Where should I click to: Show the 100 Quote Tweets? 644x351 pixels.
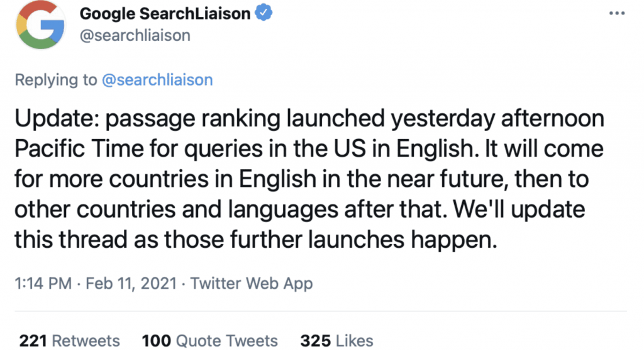pyautogui.click(x=209, y=341)
